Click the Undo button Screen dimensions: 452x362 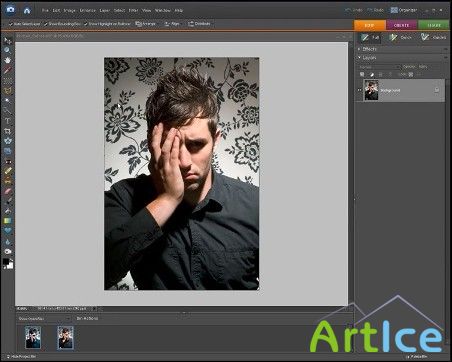click(354, 10)
